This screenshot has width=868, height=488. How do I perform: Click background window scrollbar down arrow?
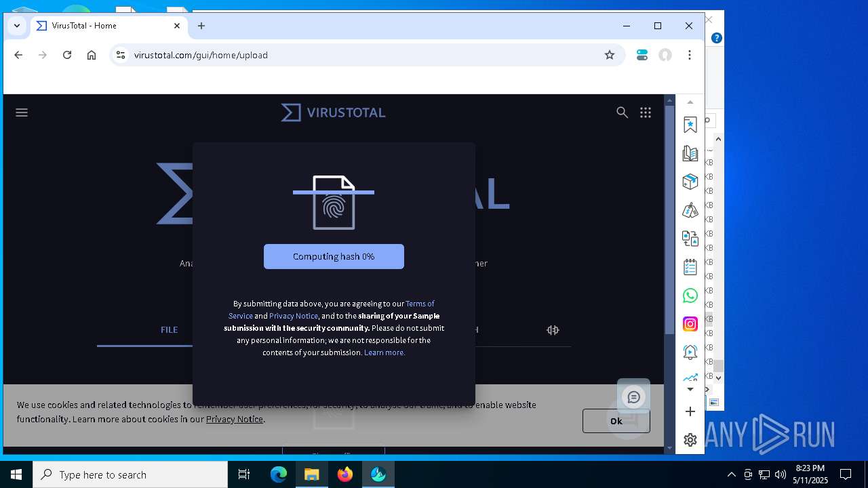pyautogui.click(x=719, y=378)
